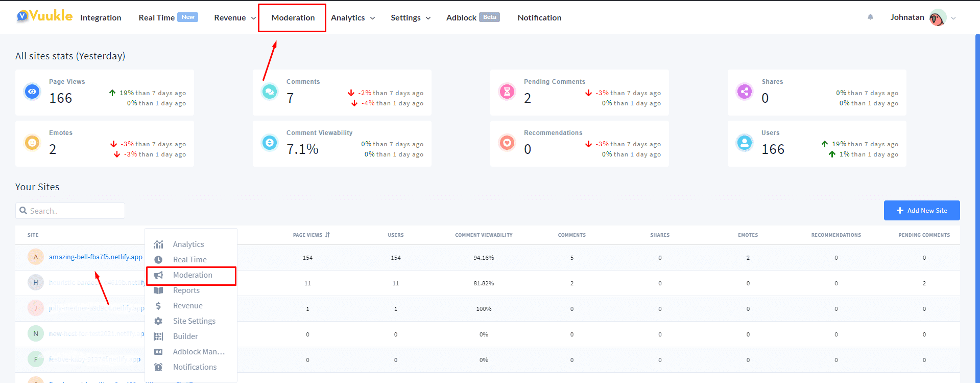Click the page vertical scrollbar
This screenshot has width=980, height=383.
point(977,208)
